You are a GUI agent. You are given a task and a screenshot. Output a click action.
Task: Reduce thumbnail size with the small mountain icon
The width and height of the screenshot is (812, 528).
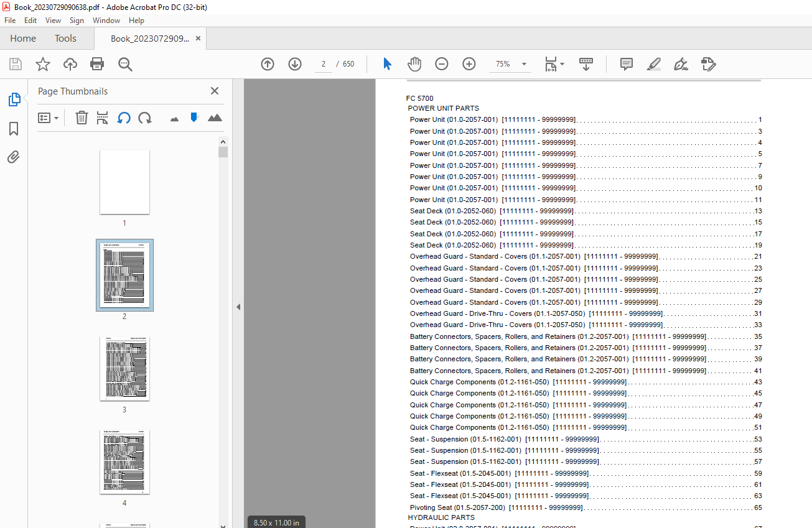[x=174, y=118]
